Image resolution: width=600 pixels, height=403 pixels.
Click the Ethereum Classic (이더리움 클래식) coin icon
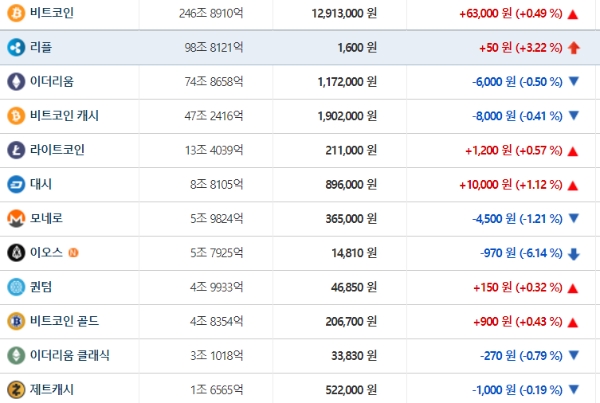[x=16, y=356]
